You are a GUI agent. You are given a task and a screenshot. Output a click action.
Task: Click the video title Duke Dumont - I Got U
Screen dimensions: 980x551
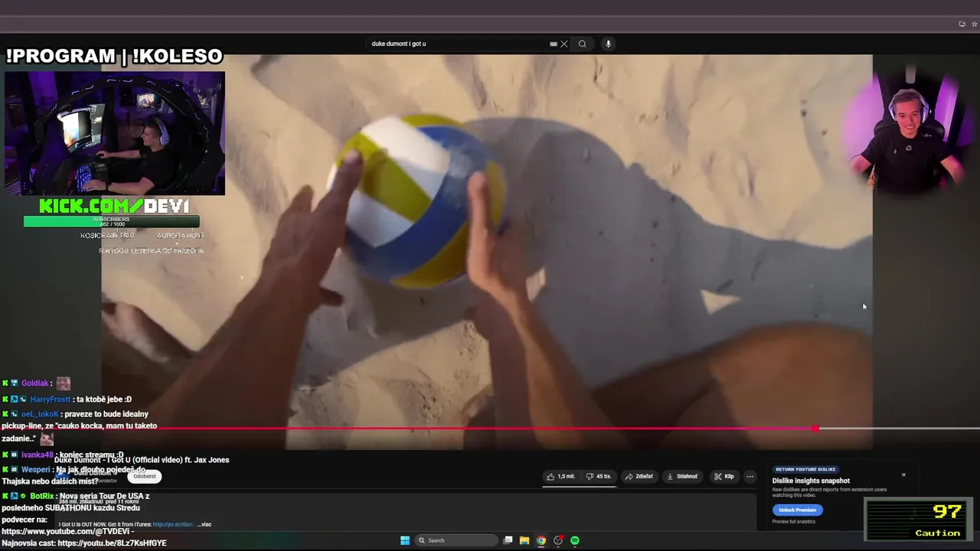coord(142,460)
